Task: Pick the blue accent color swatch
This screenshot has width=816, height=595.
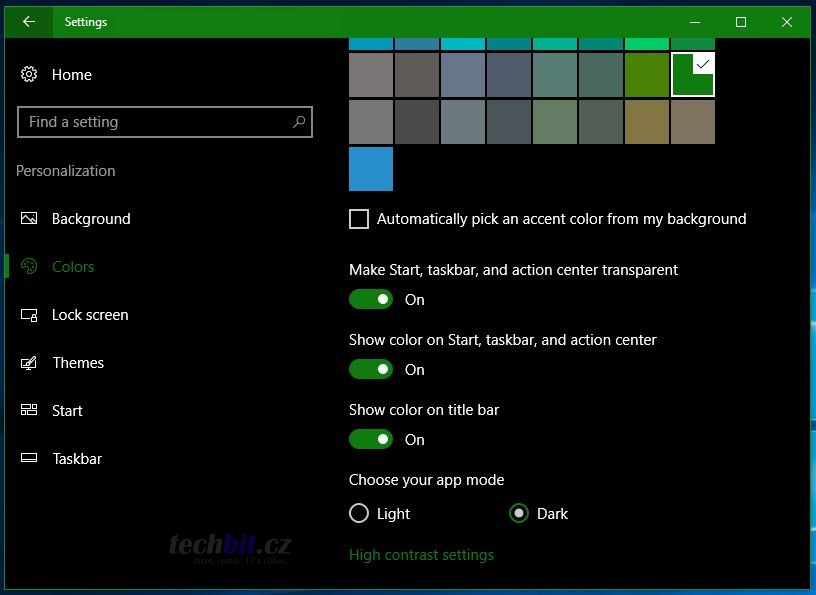Action: click(371, 169)
